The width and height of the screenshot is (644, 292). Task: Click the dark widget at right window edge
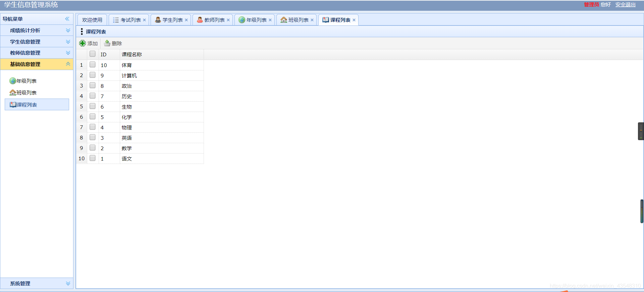(641, 131)
